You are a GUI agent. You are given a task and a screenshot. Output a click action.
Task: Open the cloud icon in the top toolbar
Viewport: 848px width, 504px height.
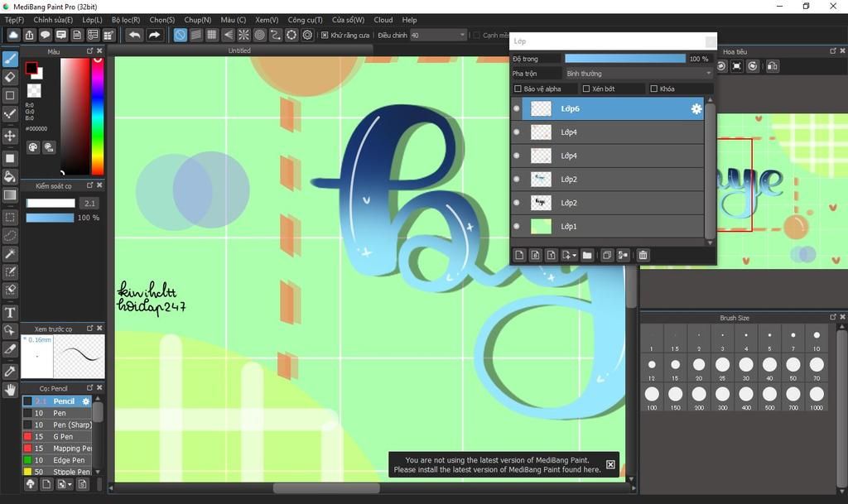point(13,35)
